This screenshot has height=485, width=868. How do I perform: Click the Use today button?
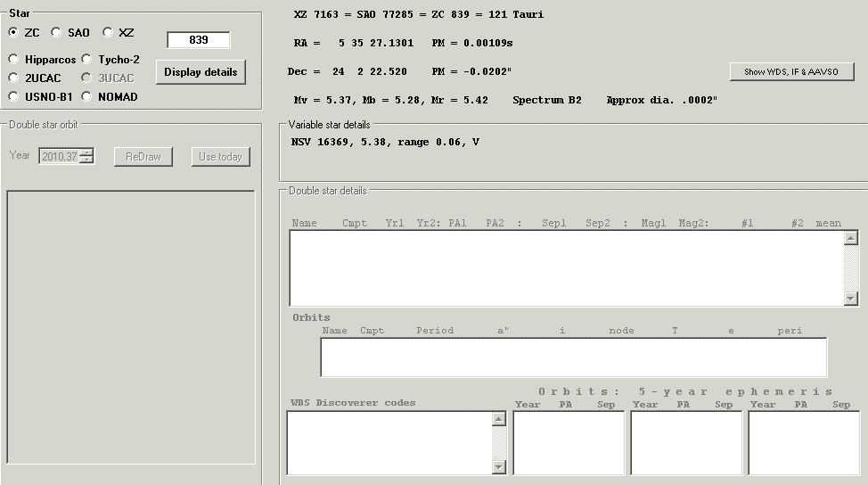220,157
